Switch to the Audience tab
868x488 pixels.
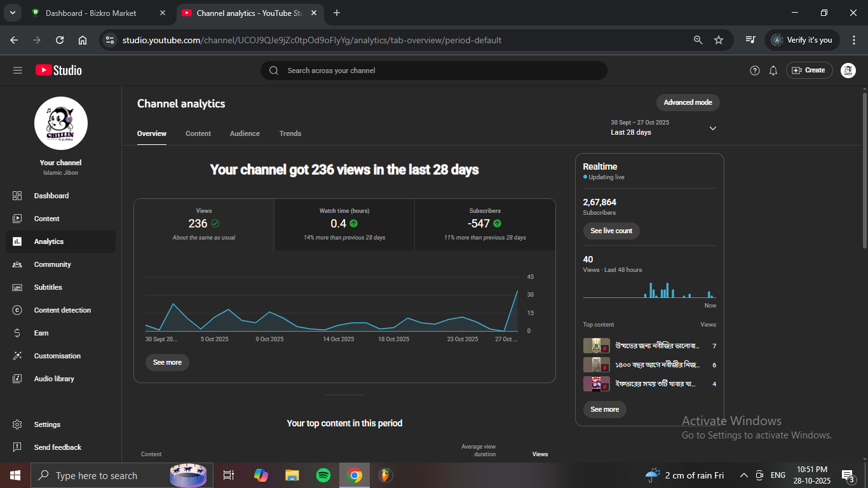pyautogui.click(x=245, y=133)
